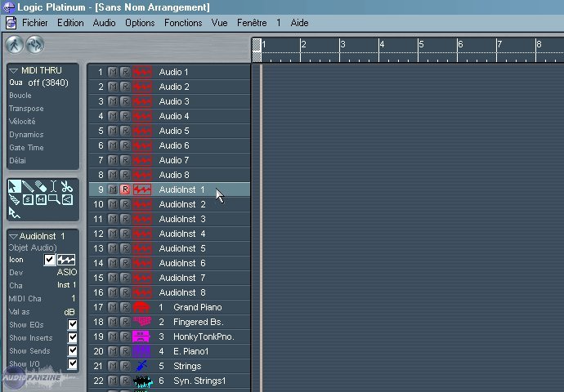
Task: Select the Scissors tool
Action: (x=66, y=186)
